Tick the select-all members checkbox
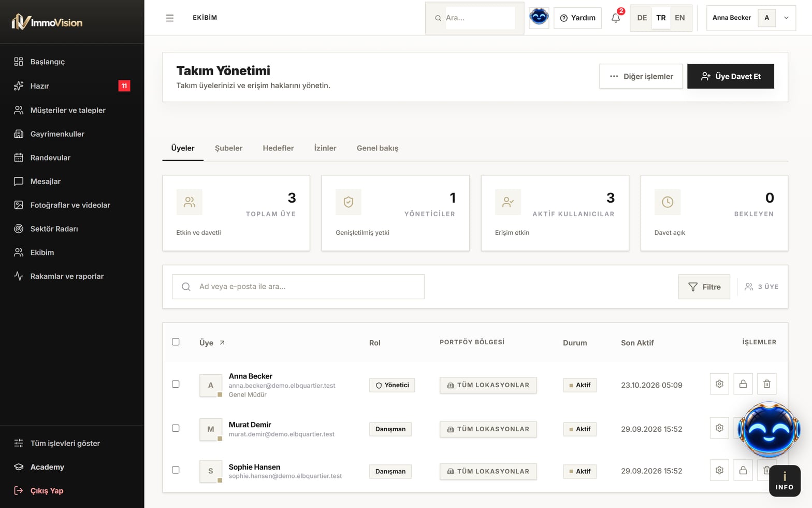 (x=176, y=342)
